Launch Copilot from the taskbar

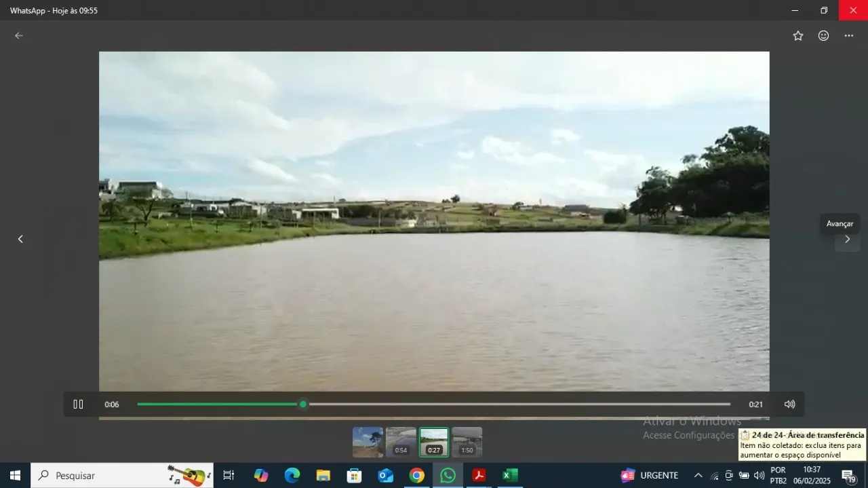(x=261, y=475)
